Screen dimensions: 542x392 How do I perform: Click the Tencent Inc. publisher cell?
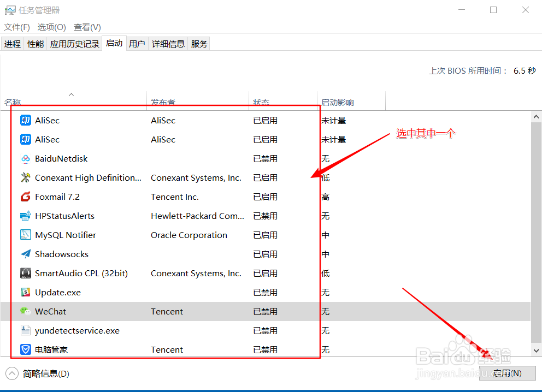coord(174,197)
